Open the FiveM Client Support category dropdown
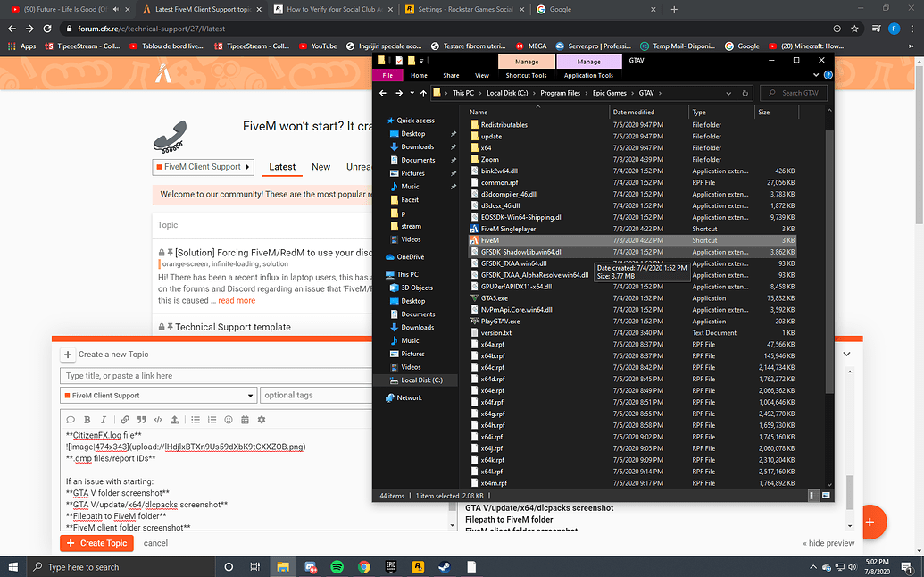Screen dimensions: 924x577 [x=160, y=396]
